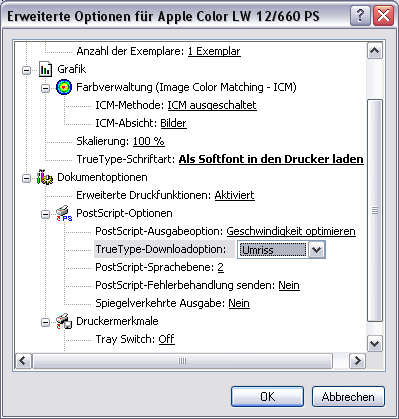Click the PostScript-Optionen printer icon
The width and height of the screenshot is (399, 419).
[x=64, y=213]
